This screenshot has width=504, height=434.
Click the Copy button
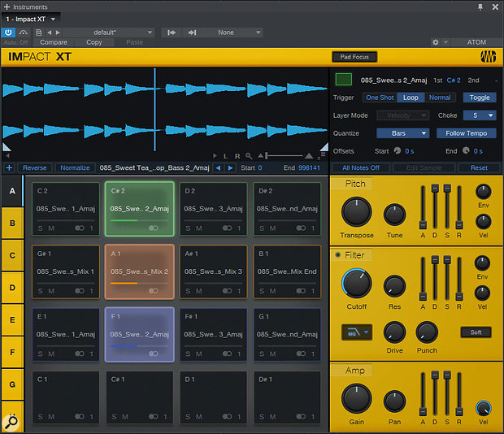click(93, 42)
